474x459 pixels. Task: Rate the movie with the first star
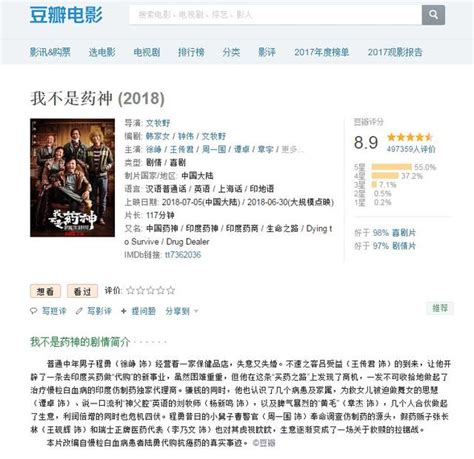[131, 291]
